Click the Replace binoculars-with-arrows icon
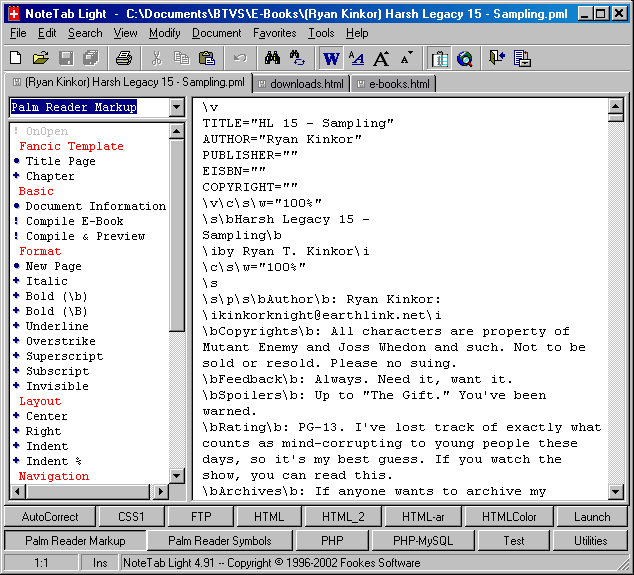 click(297, 58)
